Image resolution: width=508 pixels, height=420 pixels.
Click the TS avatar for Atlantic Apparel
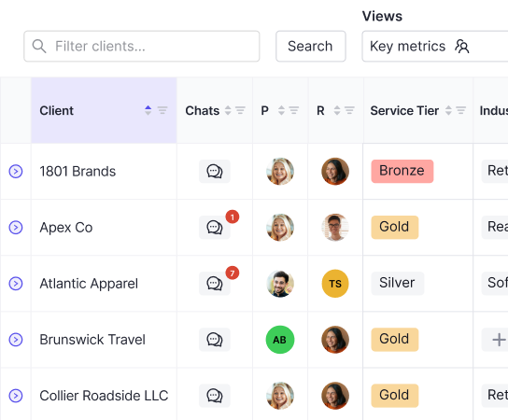point(335,284)
